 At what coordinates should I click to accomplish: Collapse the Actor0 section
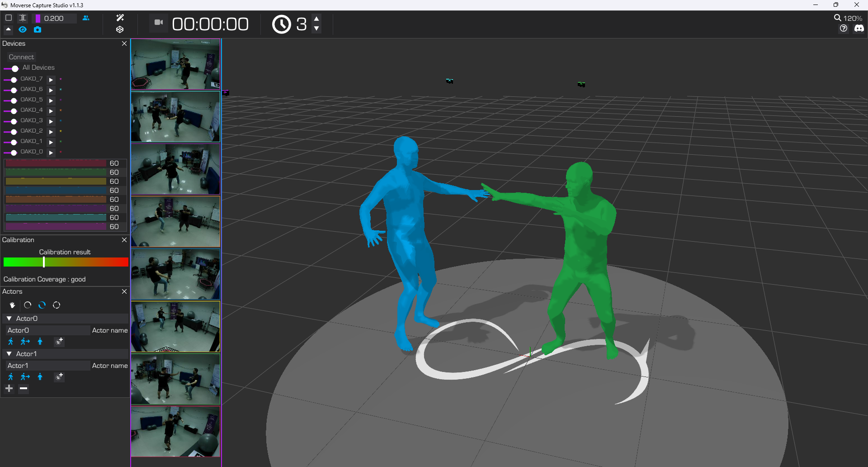pyautogui.click(x=9, y=319)
